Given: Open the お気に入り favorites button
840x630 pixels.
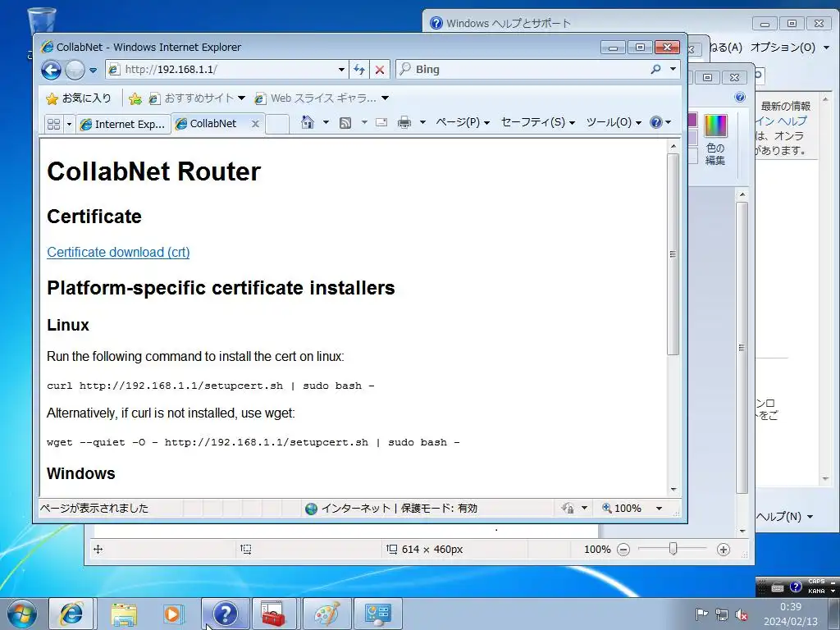Looking at the screenshot, I should [79, 98].
